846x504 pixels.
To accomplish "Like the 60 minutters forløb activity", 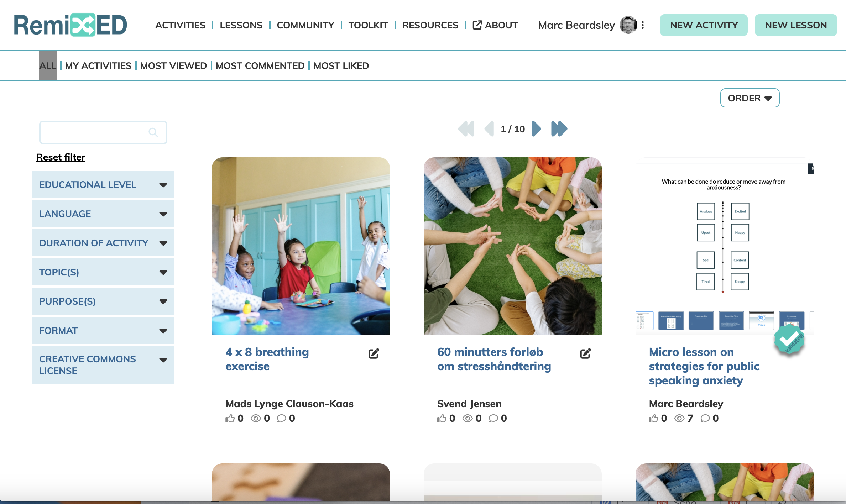I will point(442,418).
